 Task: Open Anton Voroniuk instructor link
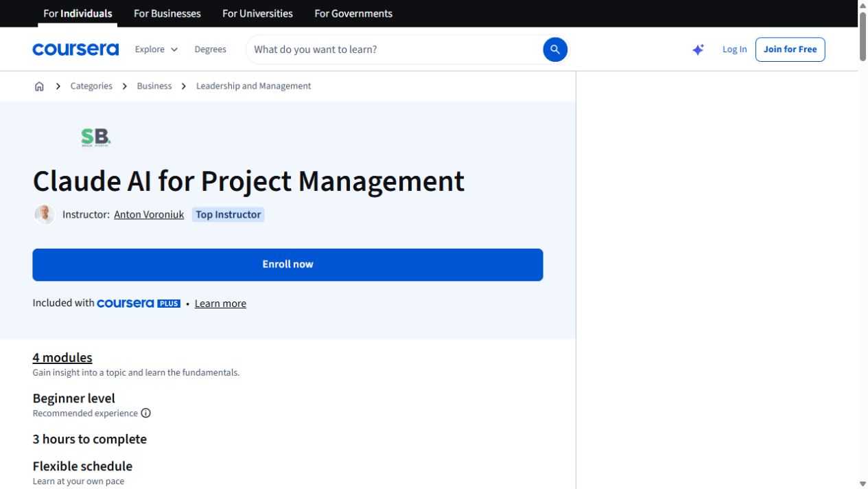point(149,214)
